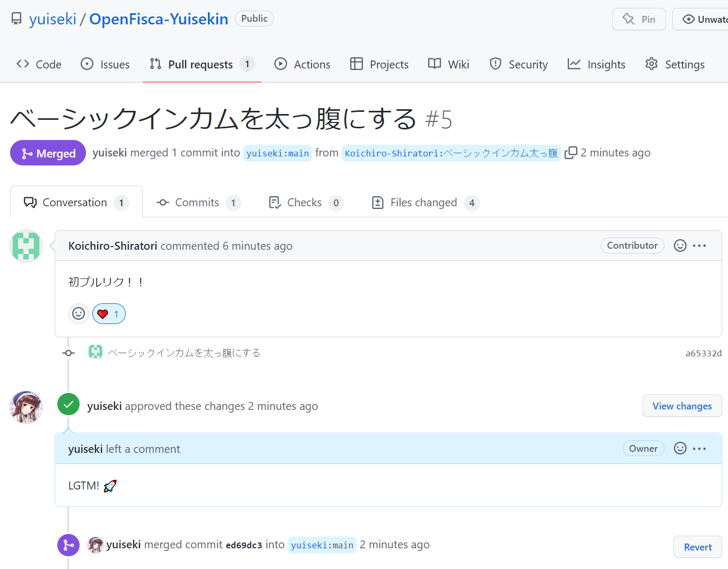Open yuiseki:main branch link in merge event
The image size is (728, 569).
pyautogui.click(x=322, y=545)
